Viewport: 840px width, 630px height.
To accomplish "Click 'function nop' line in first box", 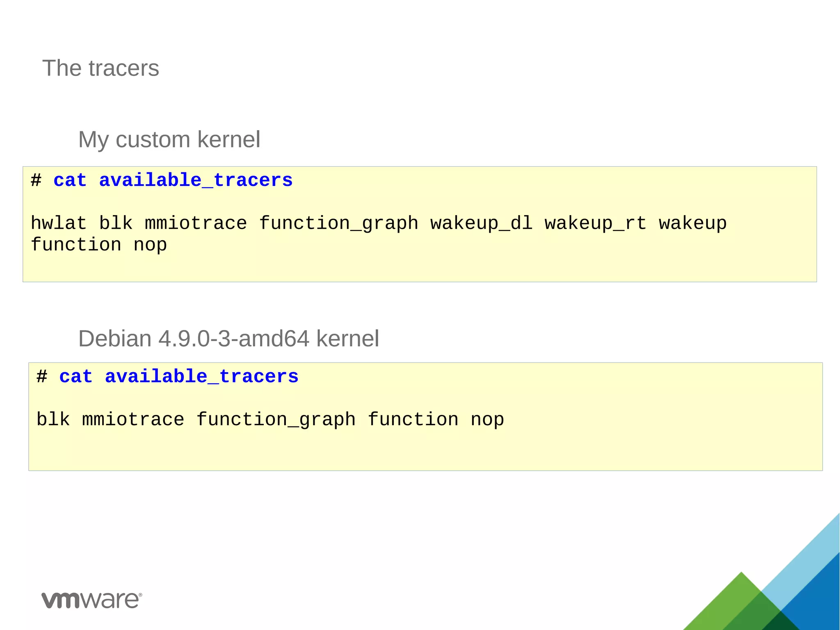I will tap(98, 245).
